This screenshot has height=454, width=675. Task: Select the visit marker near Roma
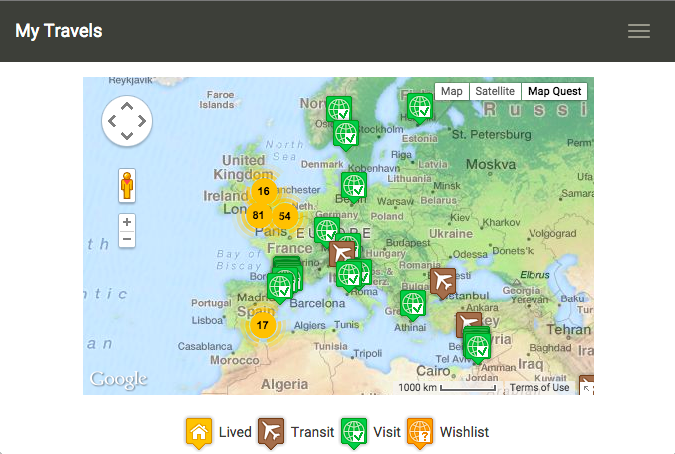pos(349,275)
